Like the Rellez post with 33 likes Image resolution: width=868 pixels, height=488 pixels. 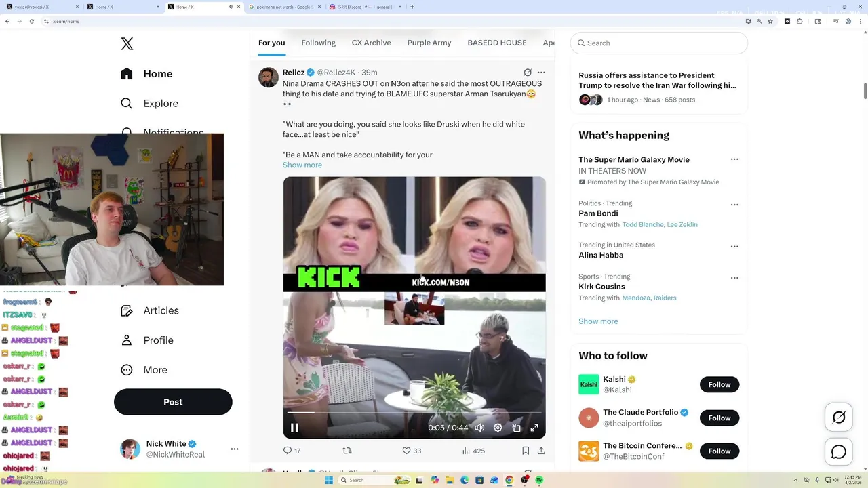[412, 450]
